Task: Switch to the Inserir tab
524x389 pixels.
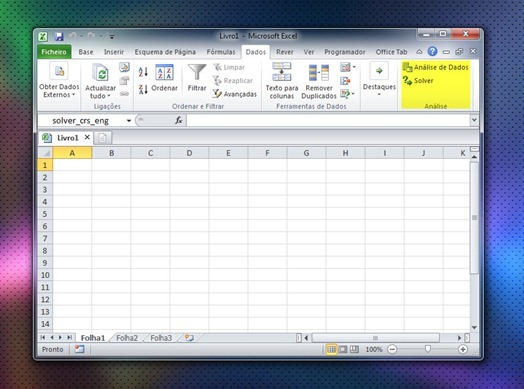Action: 114,52
